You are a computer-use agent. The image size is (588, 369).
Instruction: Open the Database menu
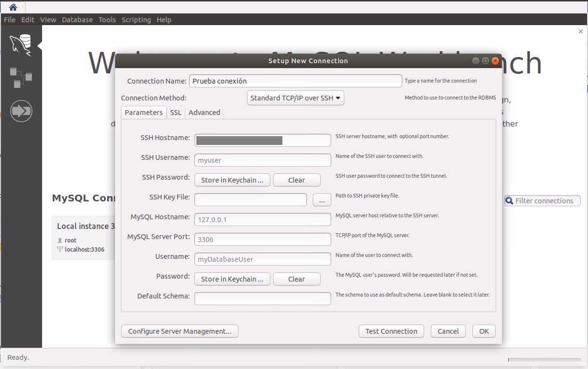pyautogui.click(x=77, y=20)
